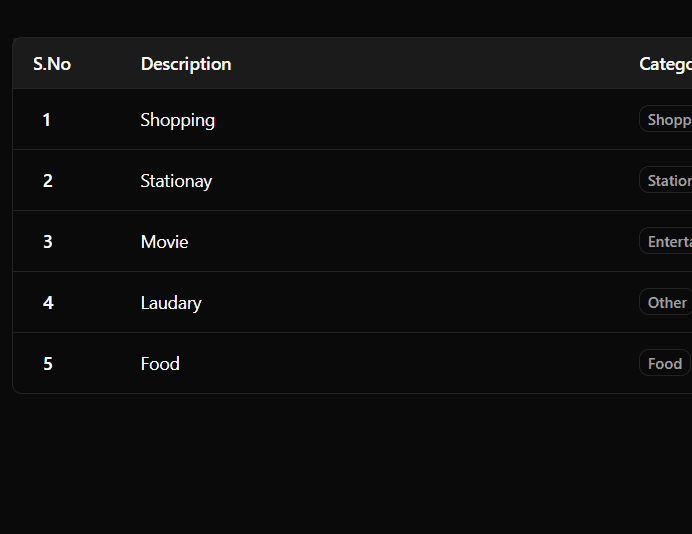Click the S.No column header
The height and width of the screenshot is (534, 692).
click(x=52, y=64)
